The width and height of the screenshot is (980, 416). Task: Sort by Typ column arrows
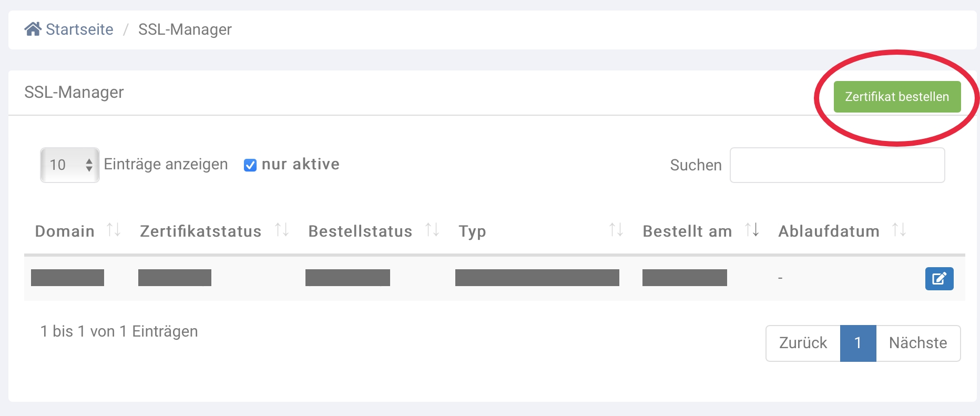tap(616, 230)
